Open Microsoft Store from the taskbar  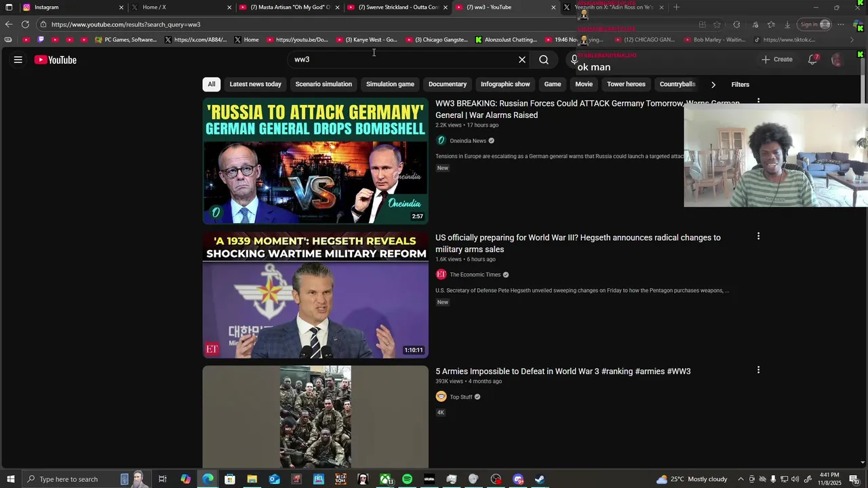tap(230, 479)
